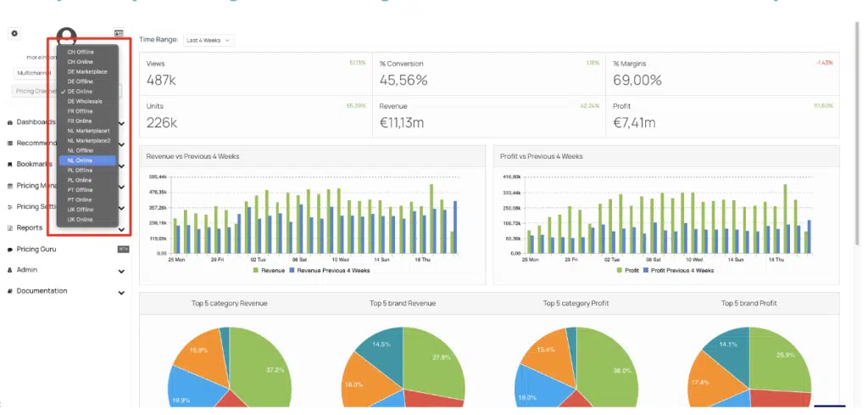Select PT Offline channel
This screenshot has height=415, width=868.
88,190
